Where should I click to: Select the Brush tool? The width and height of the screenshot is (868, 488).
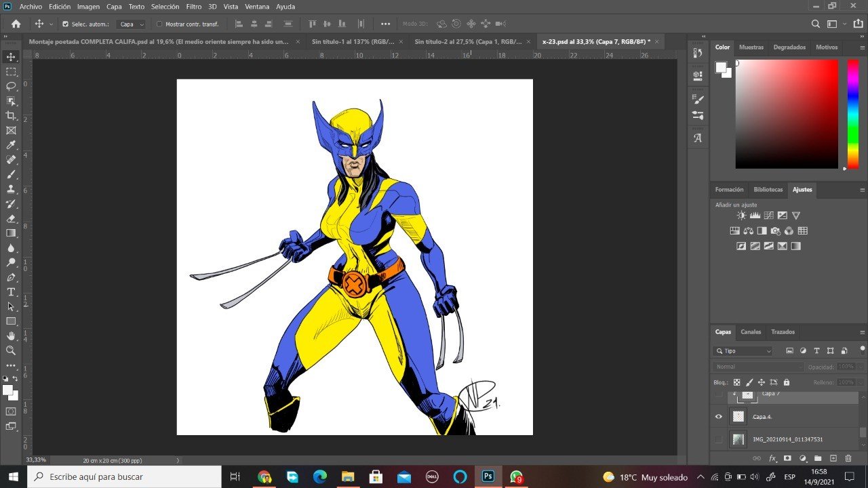11,174
